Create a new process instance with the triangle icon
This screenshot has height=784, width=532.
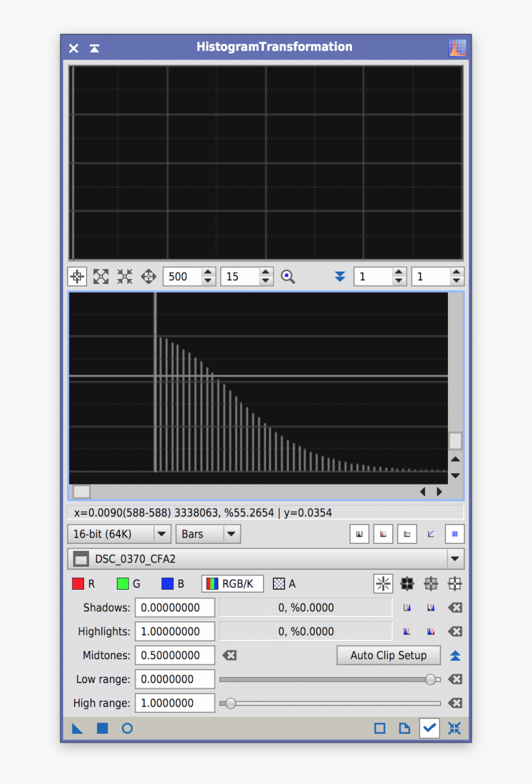click(x=77, y=728)
